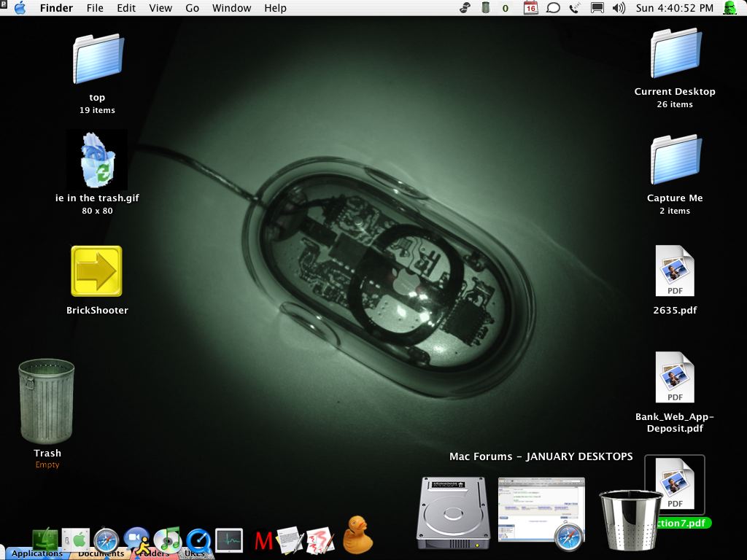Select the Bank_Web_App-Deposit.pdf file icon
Screen dimensions: 747x560
[x=675, y=377]
